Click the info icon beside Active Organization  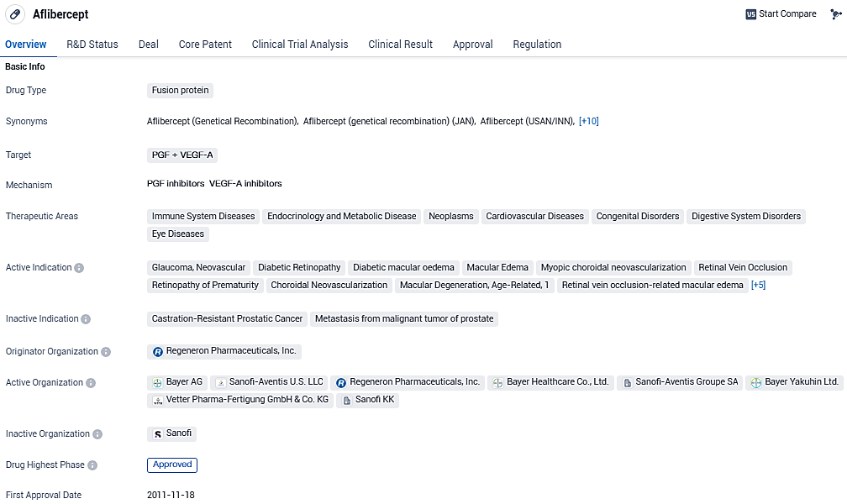click(x=91, y=383)
